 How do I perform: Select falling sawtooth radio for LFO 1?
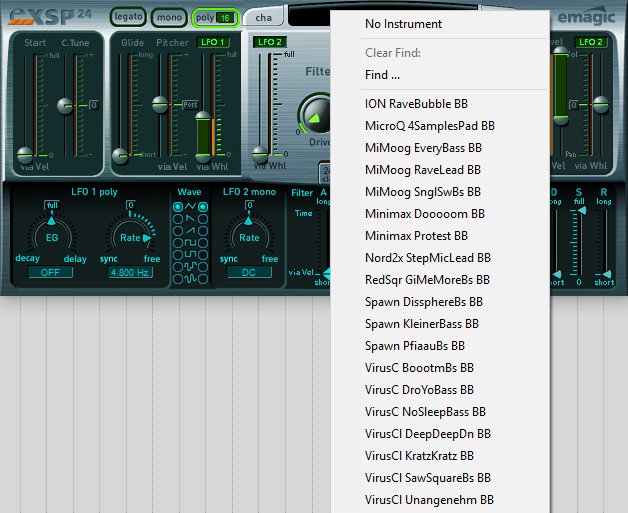tap(178, 219)
